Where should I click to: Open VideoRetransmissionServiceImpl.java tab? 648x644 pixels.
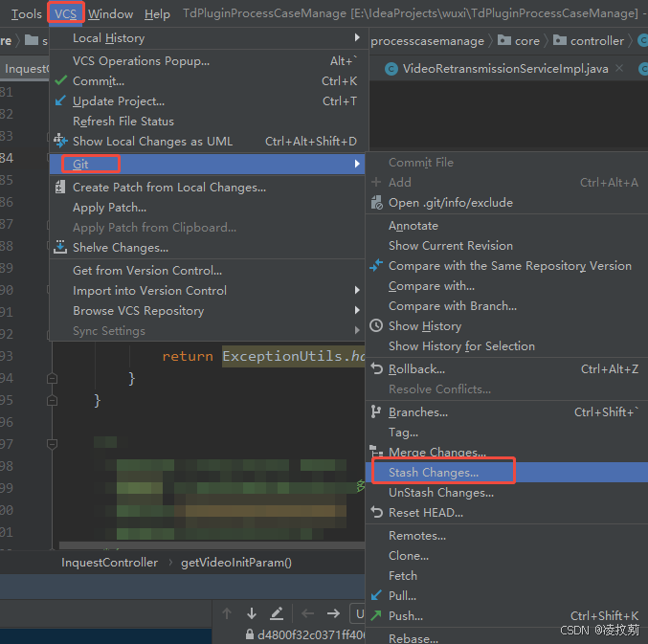coord(505,69)
